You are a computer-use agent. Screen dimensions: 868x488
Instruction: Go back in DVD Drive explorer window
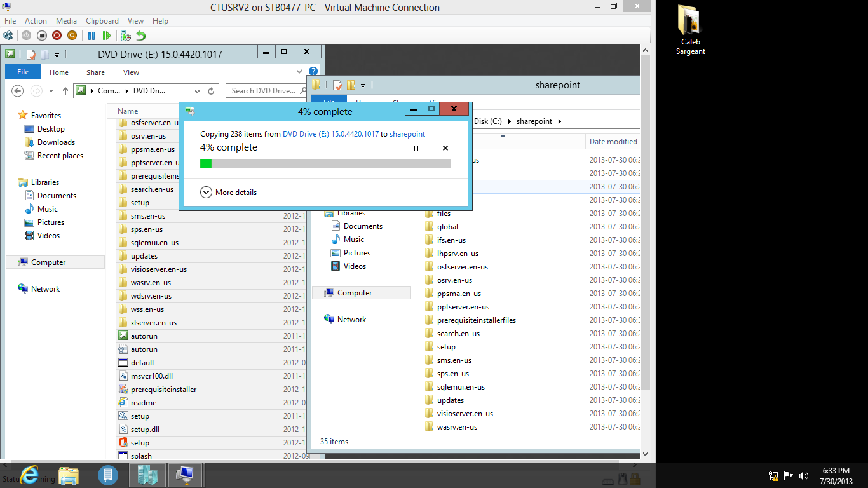click(x=18, y=91)
